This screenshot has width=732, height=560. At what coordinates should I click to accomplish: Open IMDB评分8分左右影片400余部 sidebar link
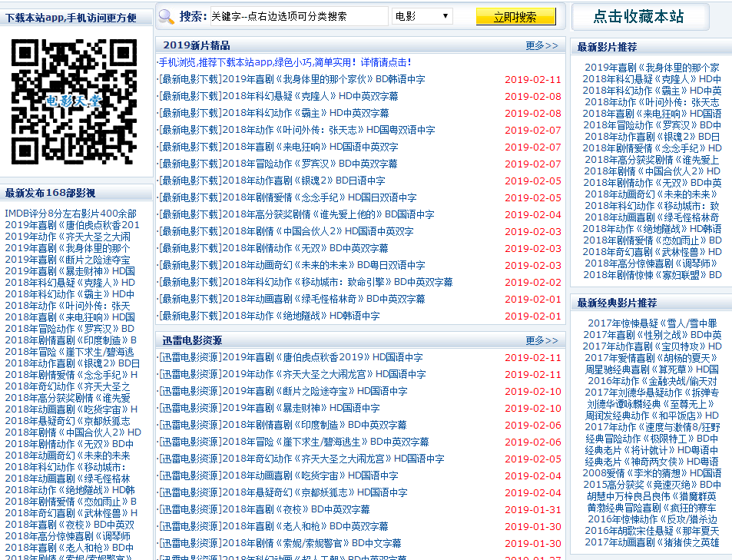click(x=71, y=214)
